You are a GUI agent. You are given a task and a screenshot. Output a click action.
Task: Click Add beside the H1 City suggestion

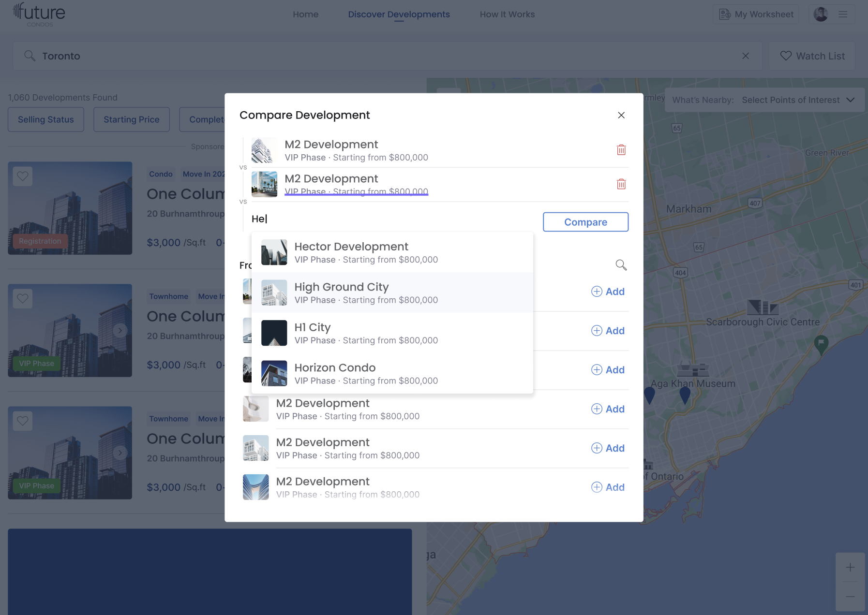pos(608,331)
